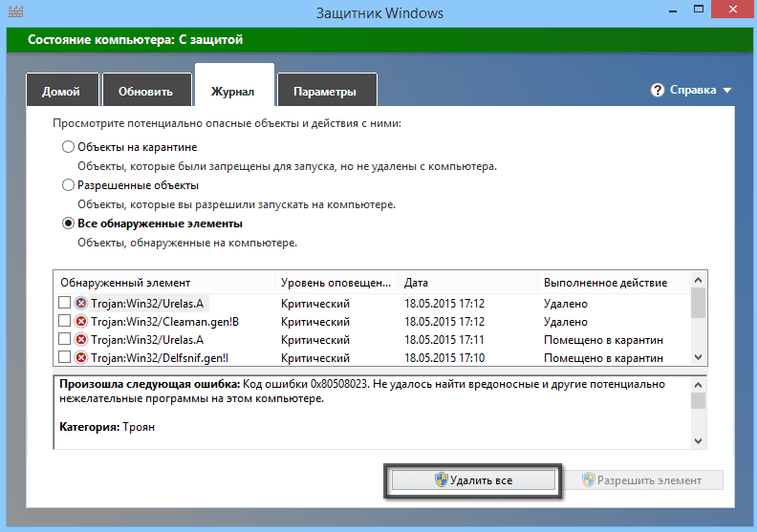Viewport: 757px width, 532px height.
Task: Select the Разрешенные объекты radio option
Action: pyautogui.click(x=68, y=185)
